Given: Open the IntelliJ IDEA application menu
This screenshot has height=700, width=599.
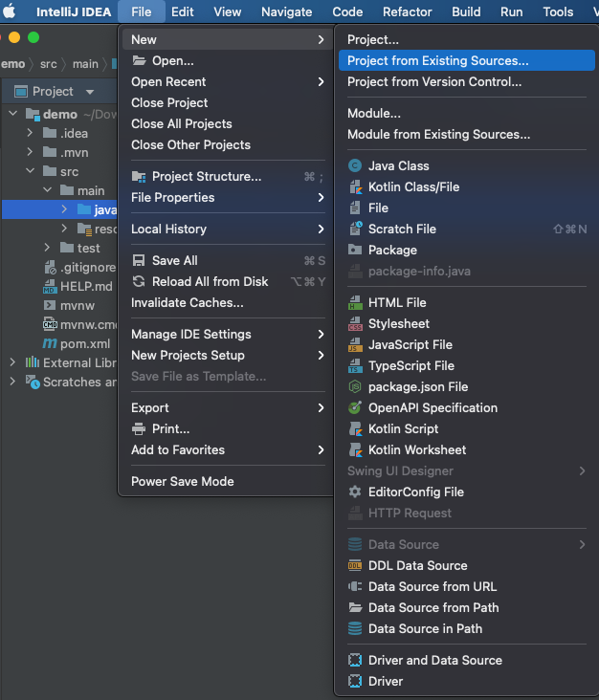Looking at the screenshot, I should pos(74,11).
